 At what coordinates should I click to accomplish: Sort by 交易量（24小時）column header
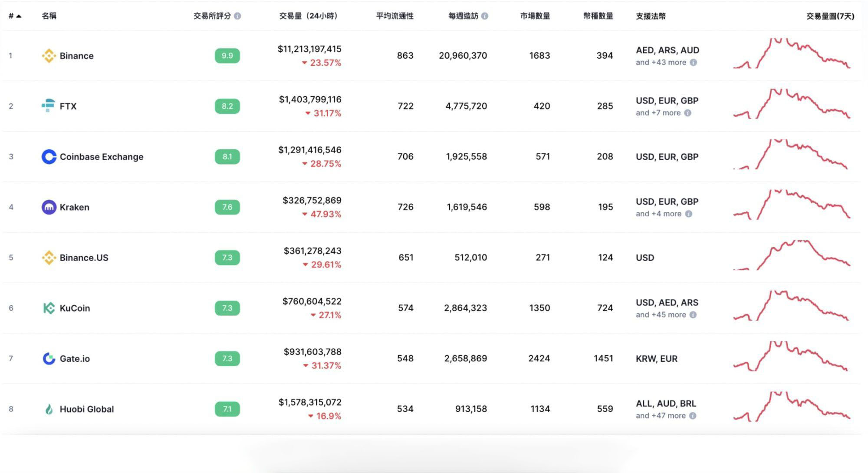coord(308,16)
